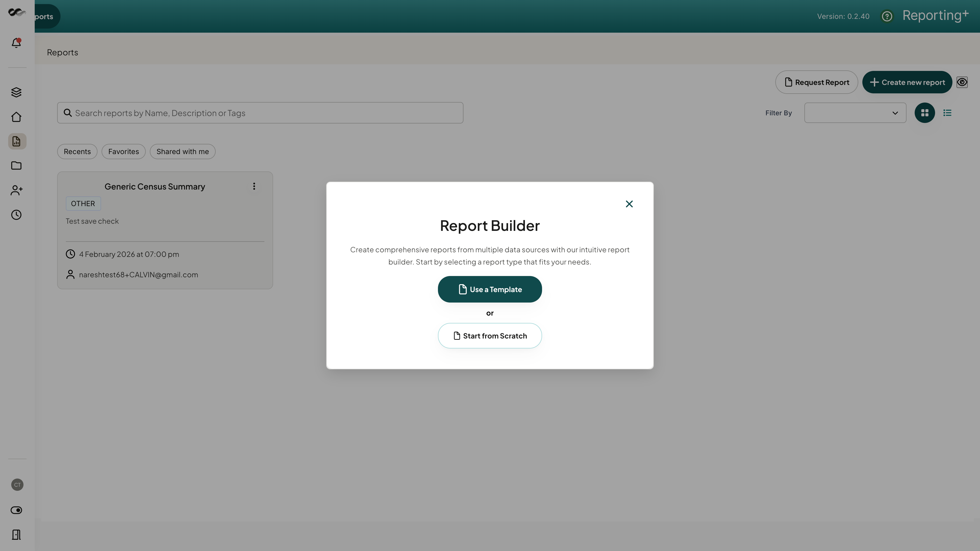Open the help question mark icon
980x551 pixels.
point(887,16)
